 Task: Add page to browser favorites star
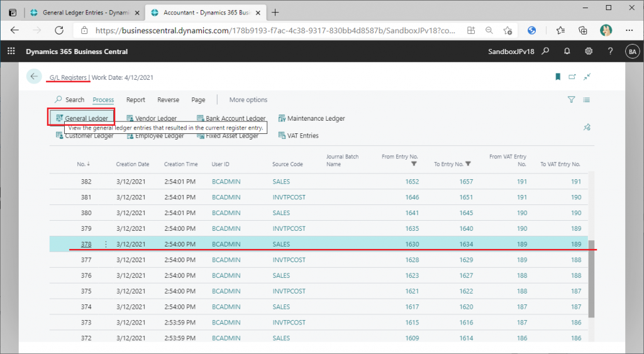508,30
